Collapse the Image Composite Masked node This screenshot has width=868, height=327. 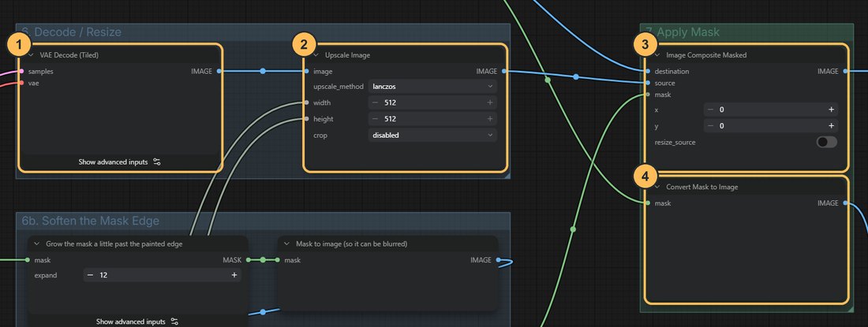click(657, 55)
